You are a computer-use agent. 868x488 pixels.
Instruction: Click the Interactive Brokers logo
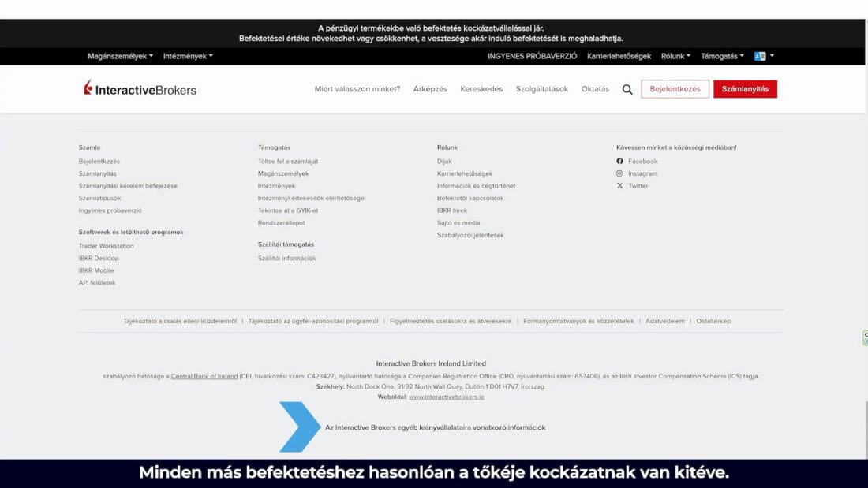click(x=140, y=89)
